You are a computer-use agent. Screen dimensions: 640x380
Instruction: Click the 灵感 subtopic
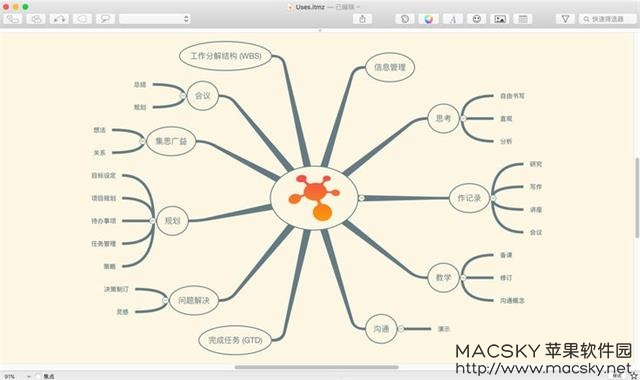pos(122,312)
